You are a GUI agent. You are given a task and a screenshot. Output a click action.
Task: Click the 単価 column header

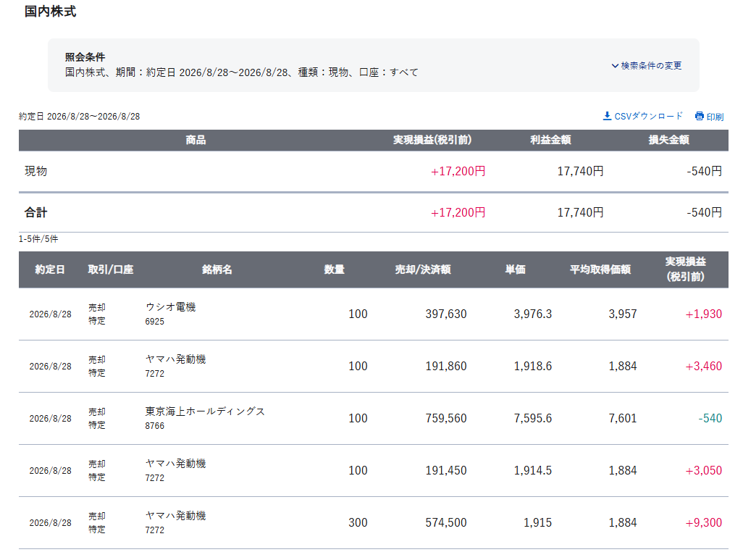pos(515,269)
